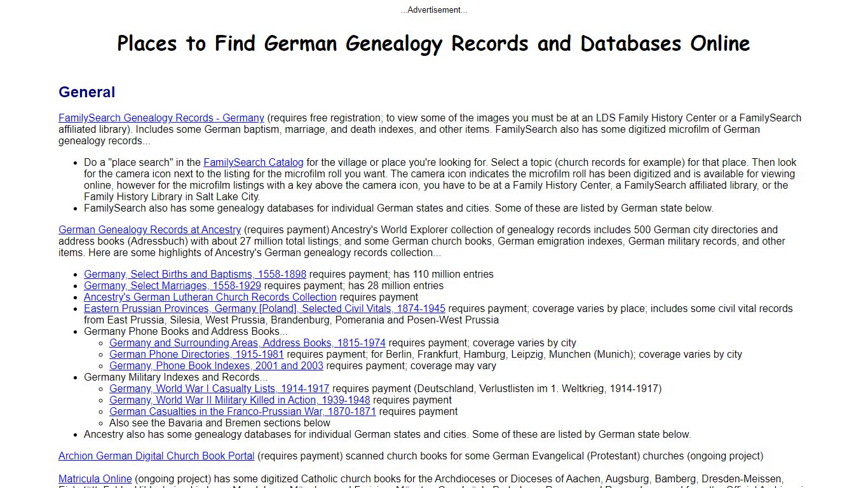Click the General section heading
This screenshot has width=868, height=488.
(x=87, y=92)
